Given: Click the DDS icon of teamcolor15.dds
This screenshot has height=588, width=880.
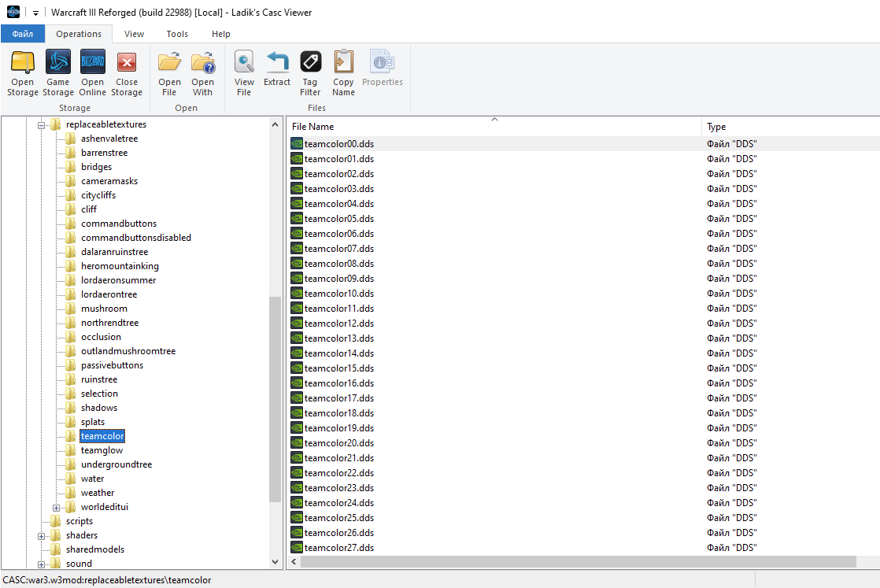Looking at the screenshot, I should tap(297, 368).
